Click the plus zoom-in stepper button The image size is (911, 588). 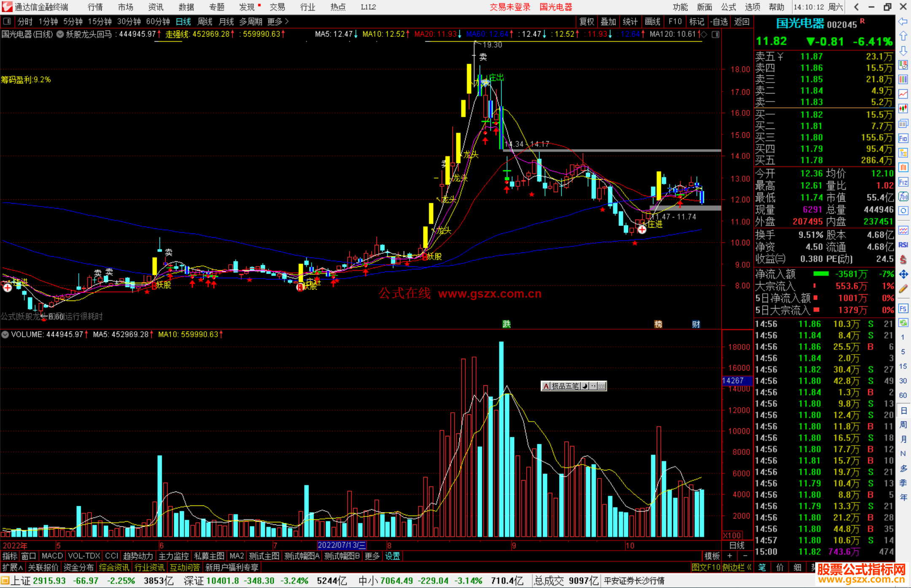click(x=730, y=556)
